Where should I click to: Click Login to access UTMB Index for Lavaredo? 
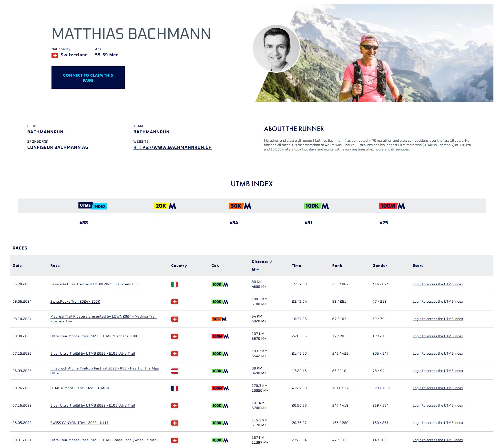tap(438, 284)
